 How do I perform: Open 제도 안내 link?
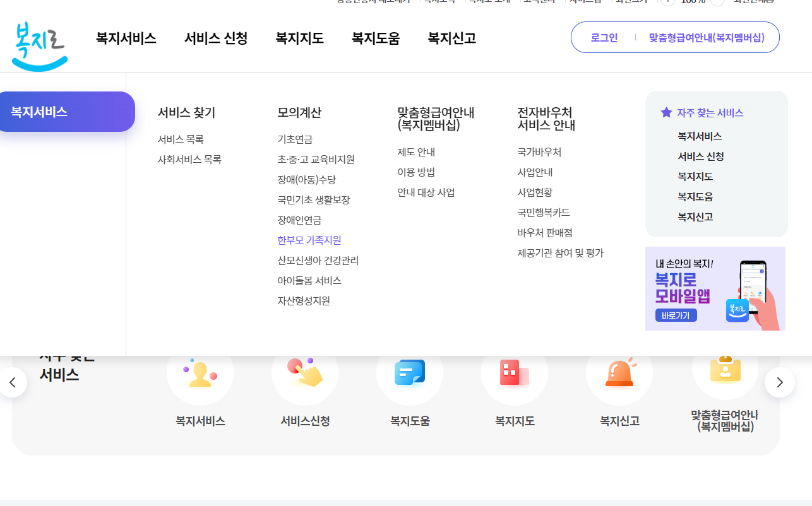coord(416,151)
